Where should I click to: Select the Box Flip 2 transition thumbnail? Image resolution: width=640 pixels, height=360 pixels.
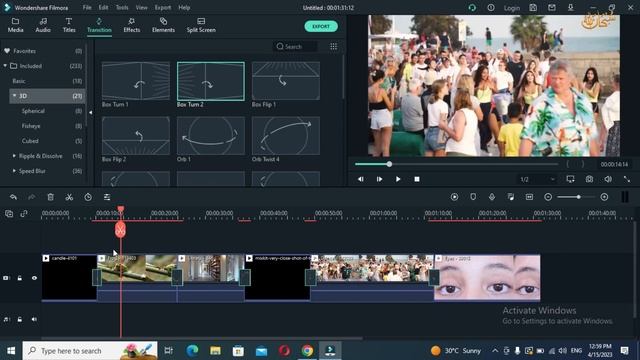(x=136, y=136)
